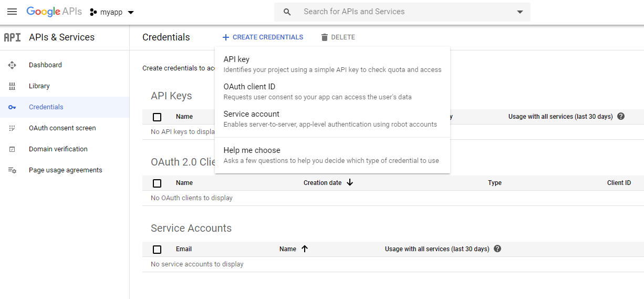Tick the API Keys select-all checkbox
This screenshot has height=299, width=644.
coord(157,117)
